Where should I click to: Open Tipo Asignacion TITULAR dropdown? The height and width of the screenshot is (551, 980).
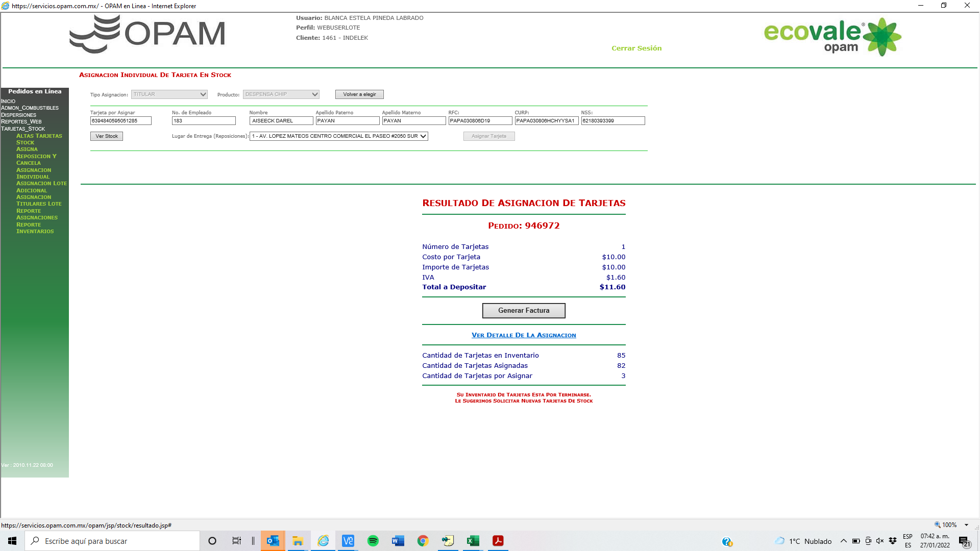click(x=169, y=94)
